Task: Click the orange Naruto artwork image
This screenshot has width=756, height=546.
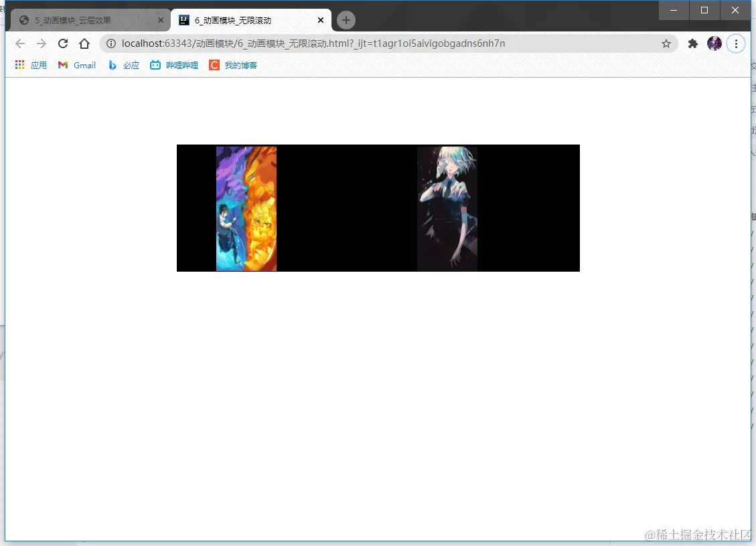Action: (246, 207)
